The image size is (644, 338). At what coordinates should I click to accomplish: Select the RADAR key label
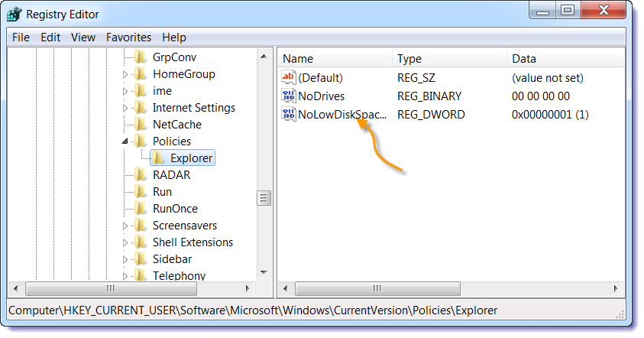(x=172, y=175)
